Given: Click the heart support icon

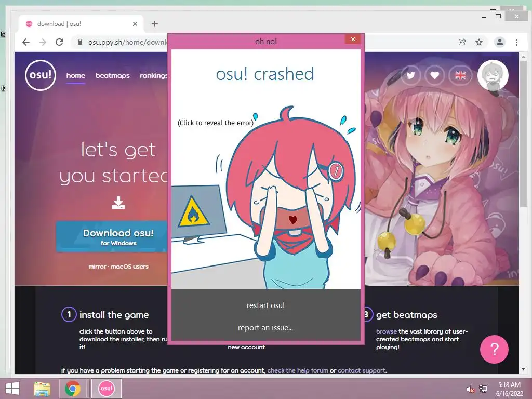Looking at the screenshot, I should tap(435, 75).
